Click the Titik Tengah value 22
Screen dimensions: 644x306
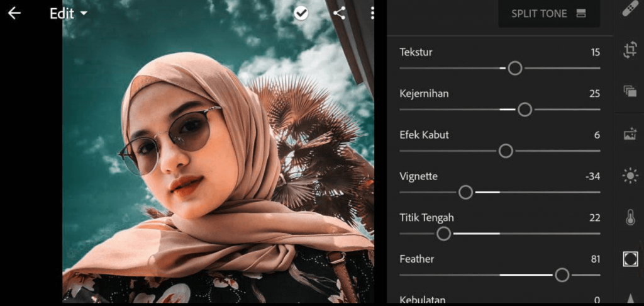pos(595,218)
